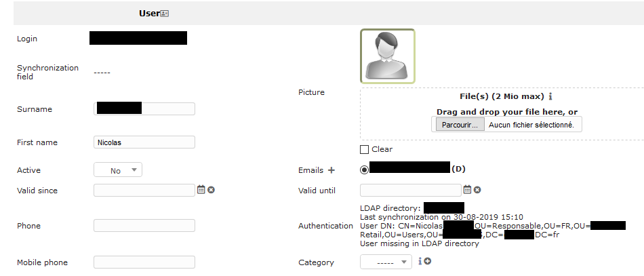The image size is (644, 276).
Task: Click the Phone input field
Action: coord(144,226)
